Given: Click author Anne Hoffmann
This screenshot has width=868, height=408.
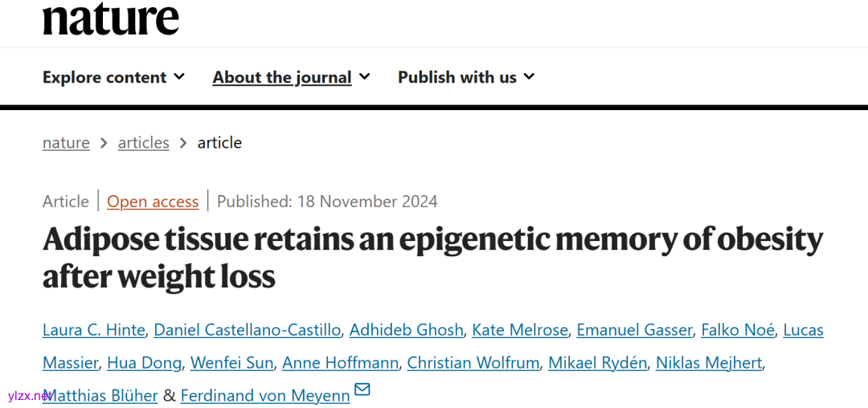Looking at the screenshot, I should click(x=340, y=362).
